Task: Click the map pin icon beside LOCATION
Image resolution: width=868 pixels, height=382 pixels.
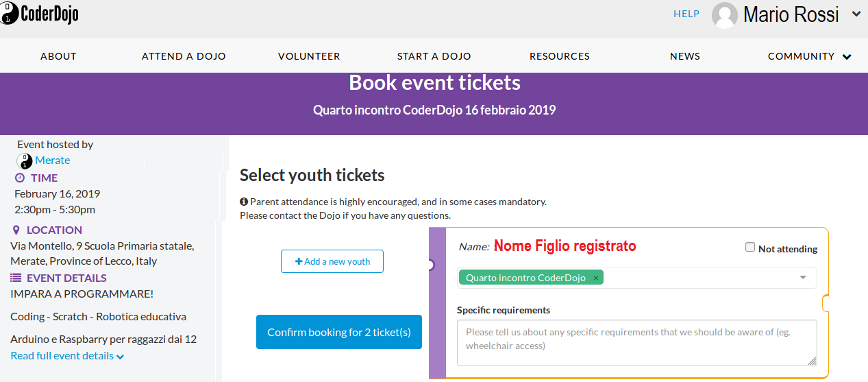Action: point(16,230)
